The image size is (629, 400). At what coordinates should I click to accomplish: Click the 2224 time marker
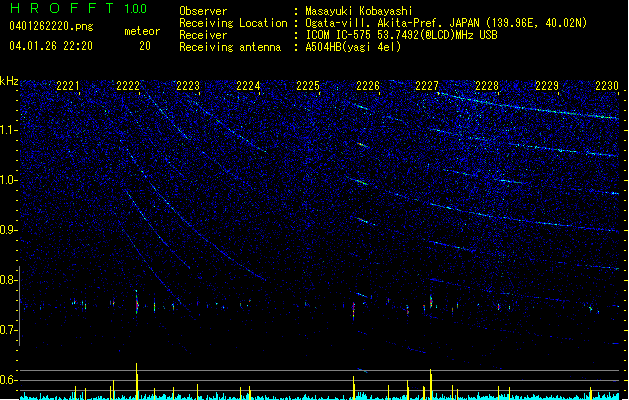pos(248,86)
